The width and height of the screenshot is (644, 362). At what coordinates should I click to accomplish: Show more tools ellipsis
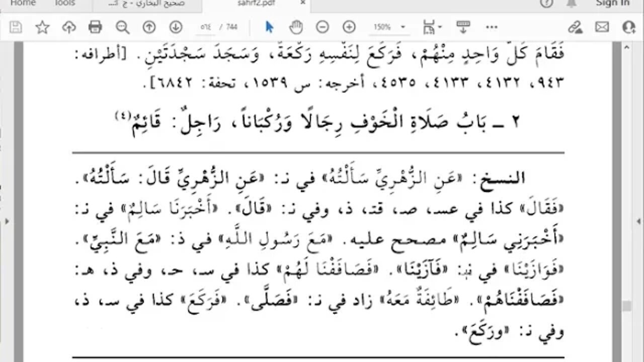pyautogui.click(x=491, y=27)
